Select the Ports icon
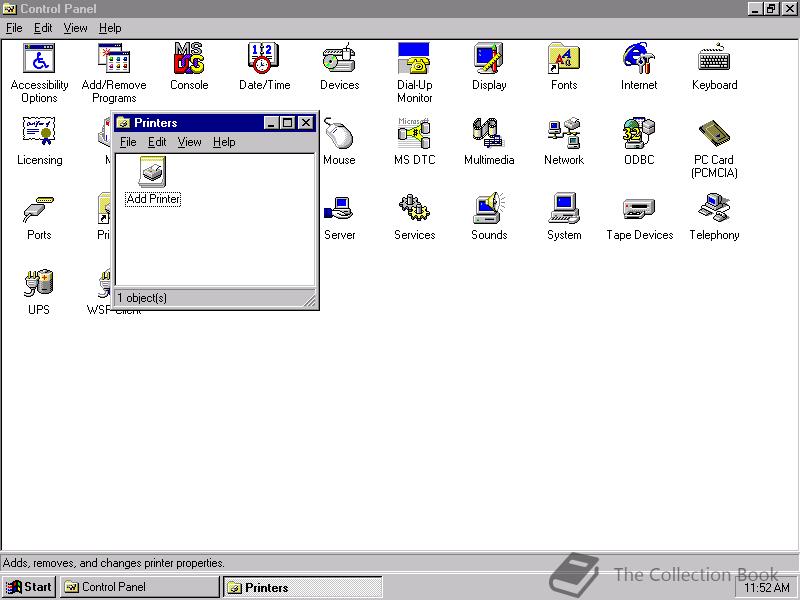The height and width of the screenshot is (600, 800). click(39, 217)
